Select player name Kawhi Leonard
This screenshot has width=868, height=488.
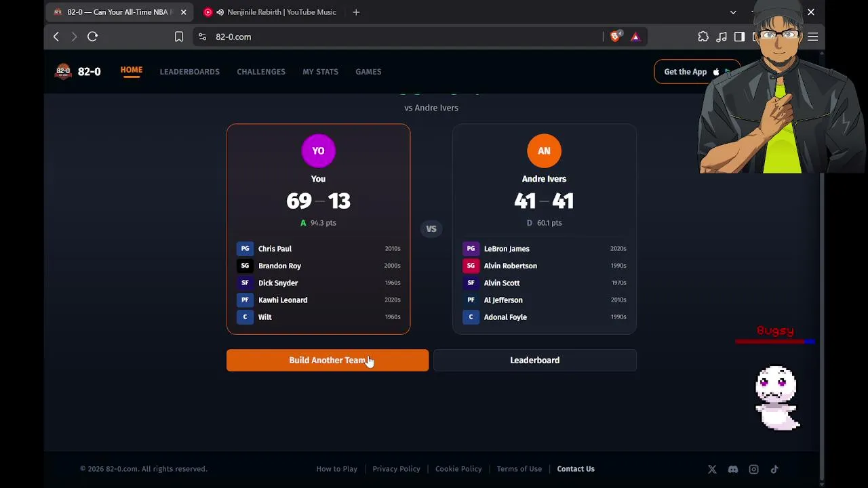[283, 300]
